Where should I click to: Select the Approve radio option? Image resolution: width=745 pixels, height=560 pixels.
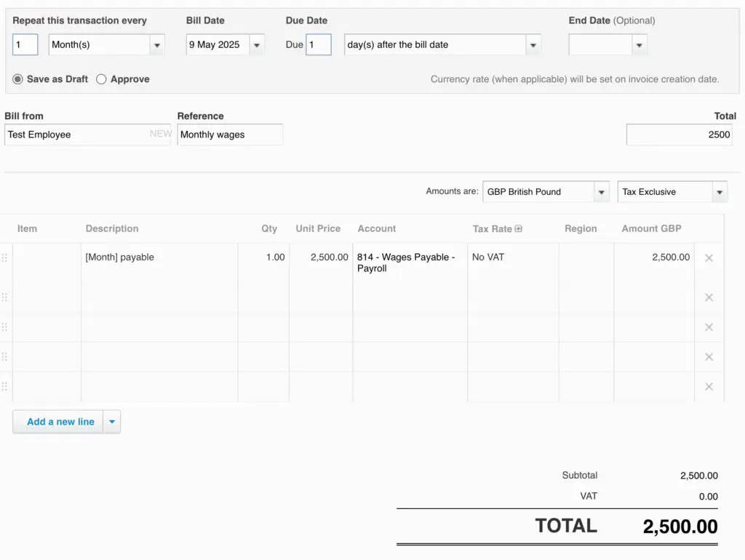tap(101, 79)
